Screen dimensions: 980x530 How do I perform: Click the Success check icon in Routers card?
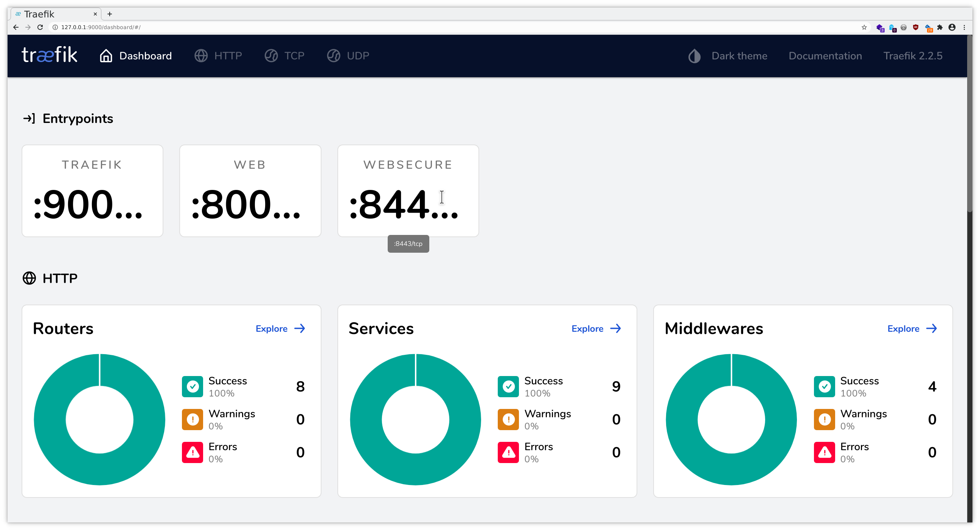click(x=193, y=386)
